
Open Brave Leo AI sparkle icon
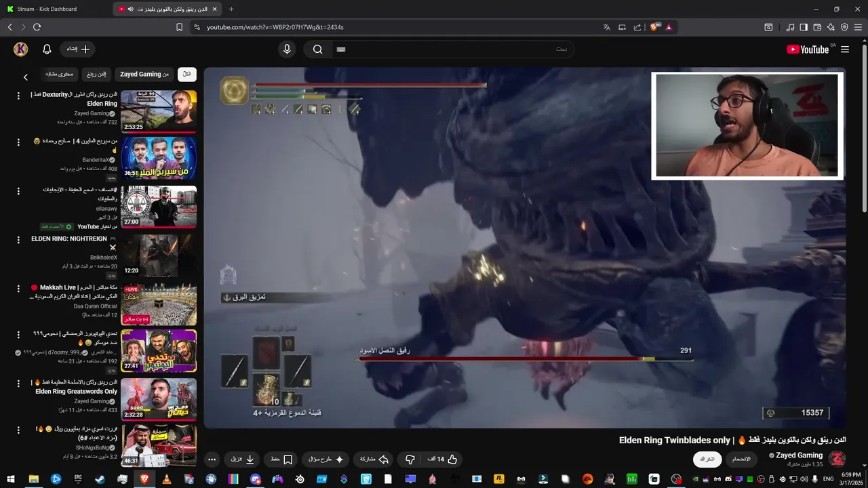coord(831,27)
